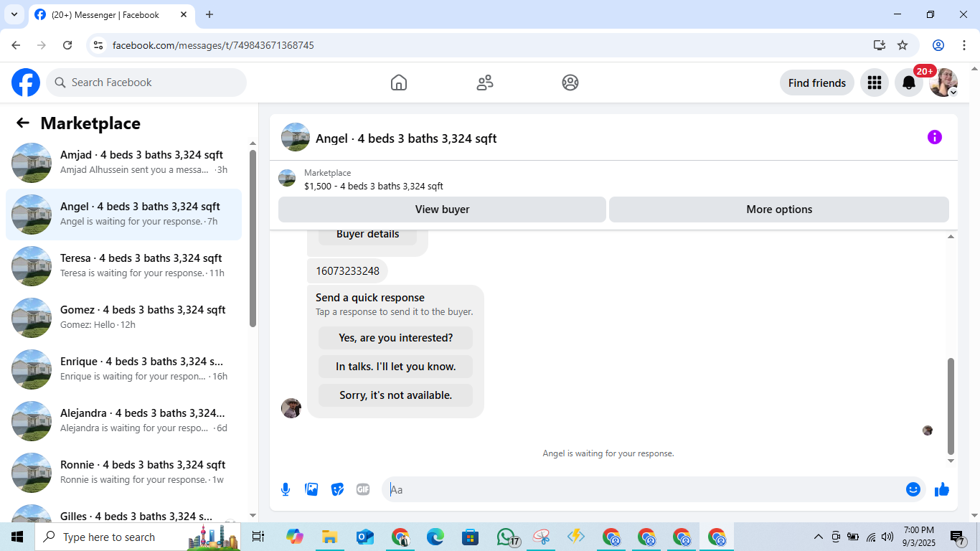This screenshot has width=980, height=551.
Task: Click the taskbar clock showing 7:00 PM
Action: tap(919, 537)
